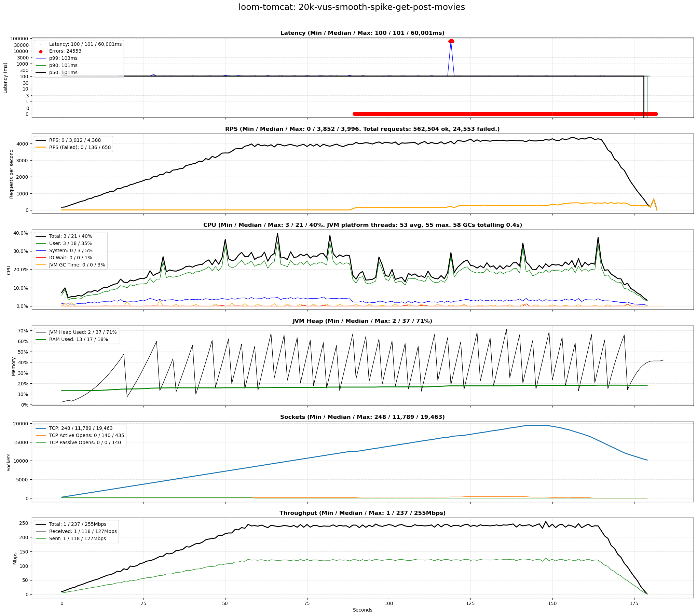The width and height of the screenshot is (697, 616).
Task: Click the TCP Active Opens legend entry
Action: click(x=86, y=435)
